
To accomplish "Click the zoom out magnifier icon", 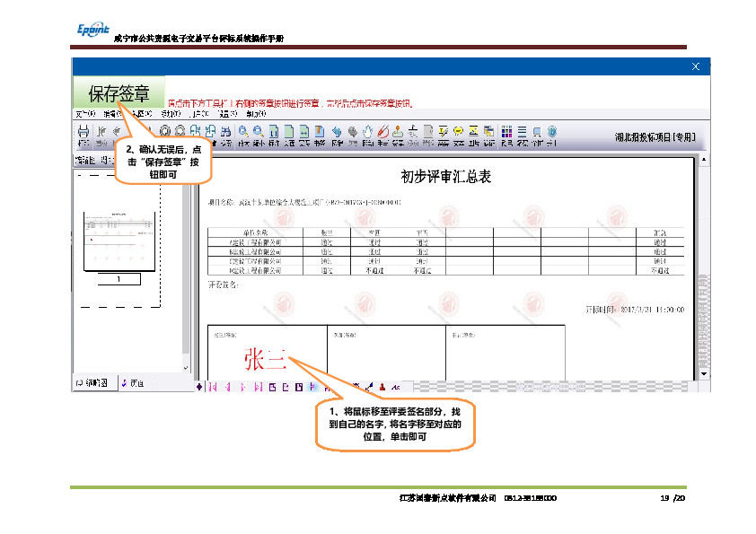I will pyautogui.click(x=258, y=131).
